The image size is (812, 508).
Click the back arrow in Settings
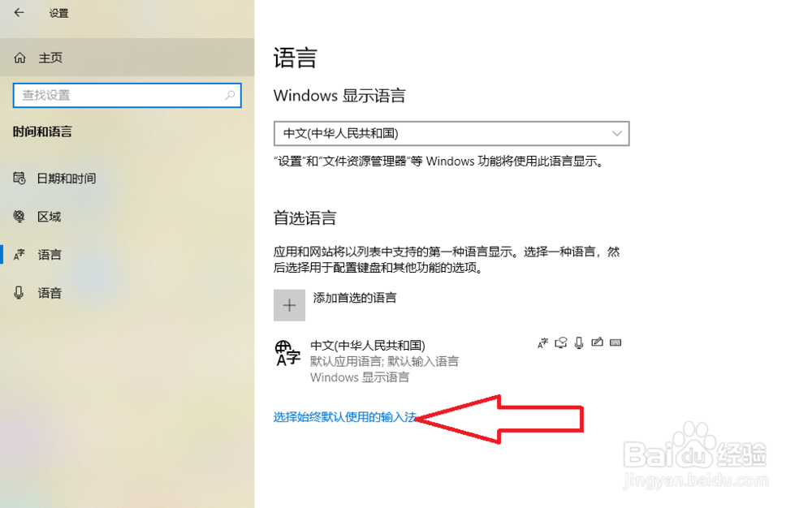19,12
